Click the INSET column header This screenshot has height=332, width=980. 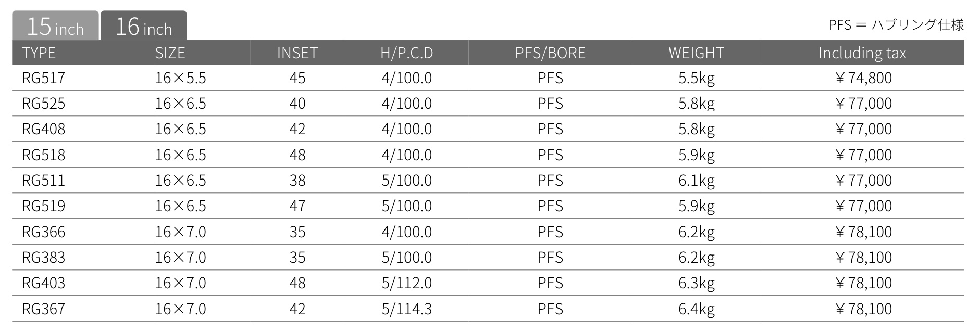pyautogui.click(x=297, y=53)
